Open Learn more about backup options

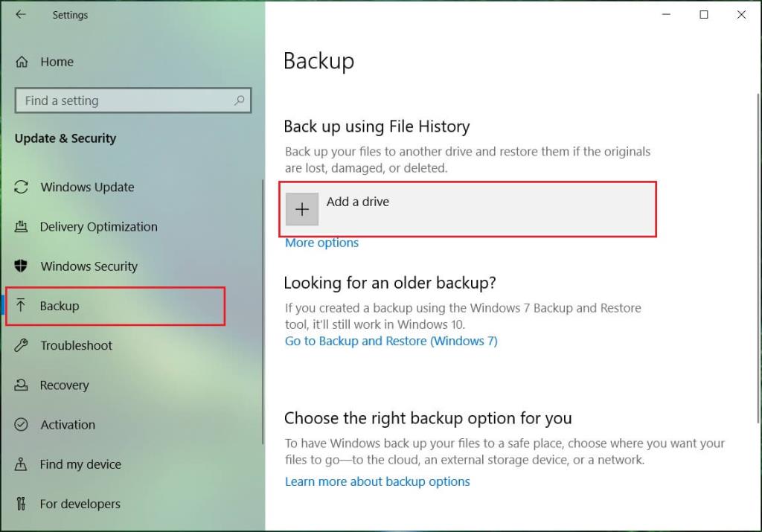(x=377, y=481)
